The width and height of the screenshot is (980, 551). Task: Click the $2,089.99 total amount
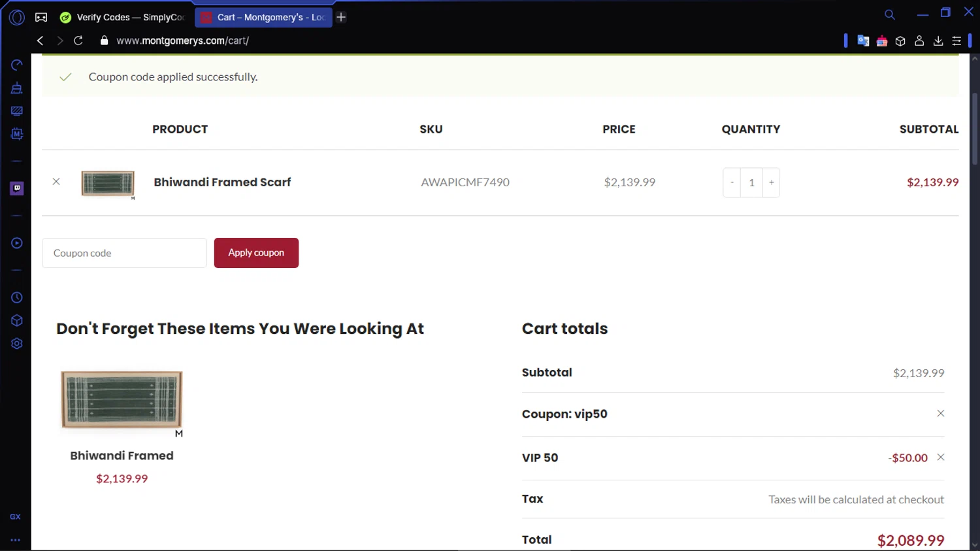click(x=911, y=541)
